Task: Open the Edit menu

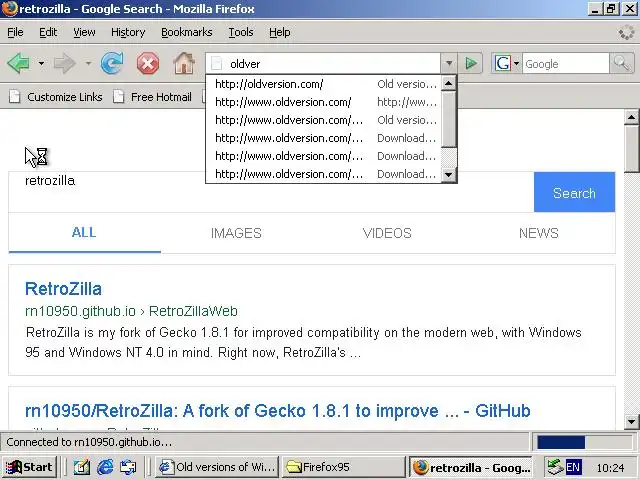Action: [48, 32]
